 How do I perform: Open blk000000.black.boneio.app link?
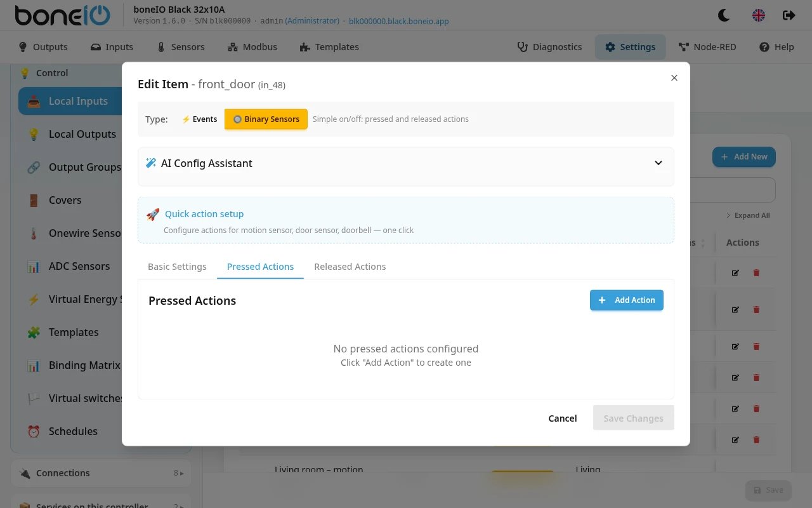click(399, 21)
